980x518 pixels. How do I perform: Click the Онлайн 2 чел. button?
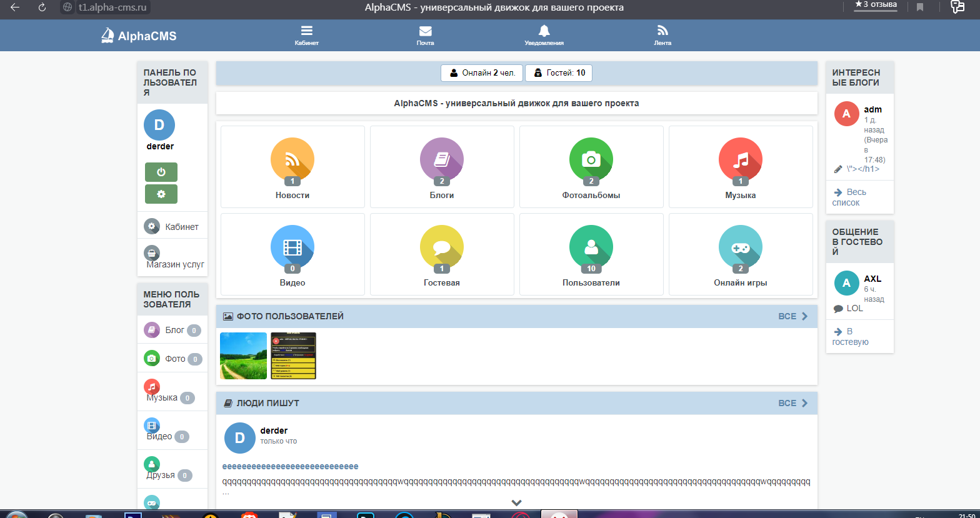pyautogui.click(x=482, y=73)
